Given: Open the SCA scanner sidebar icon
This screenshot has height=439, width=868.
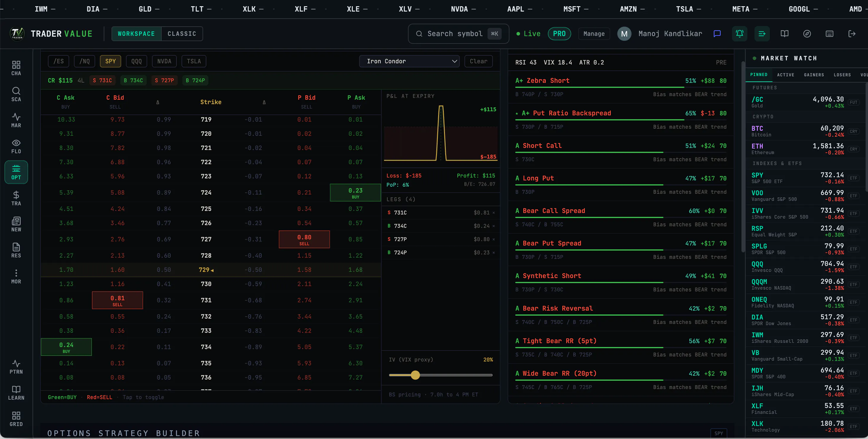Looking at the screenshot, I should click(16, 94).
